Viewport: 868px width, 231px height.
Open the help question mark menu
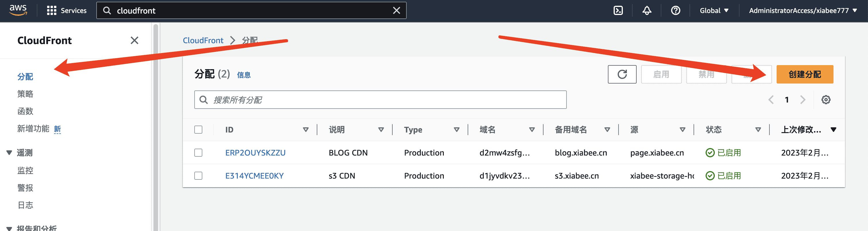click(x=675, y=10)
